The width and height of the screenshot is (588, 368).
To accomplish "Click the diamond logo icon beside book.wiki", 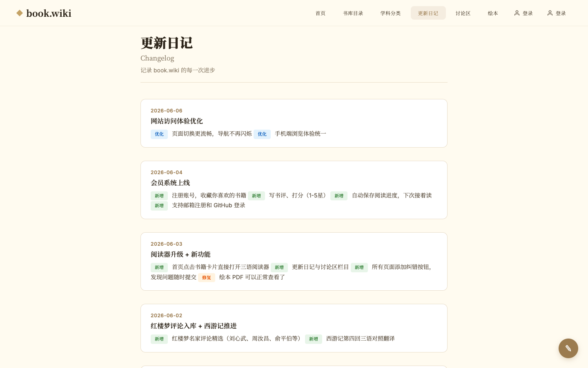I will click(20, 13).
